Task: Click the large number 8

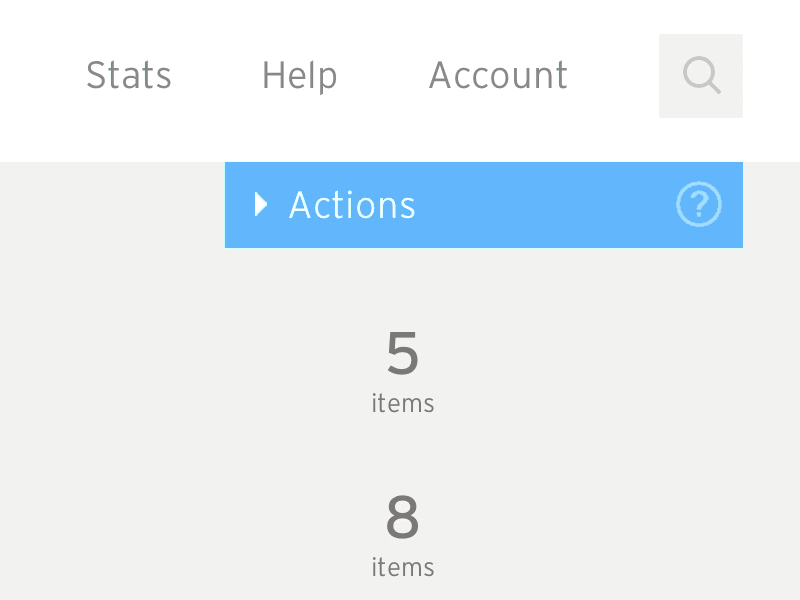Action: 403,517
